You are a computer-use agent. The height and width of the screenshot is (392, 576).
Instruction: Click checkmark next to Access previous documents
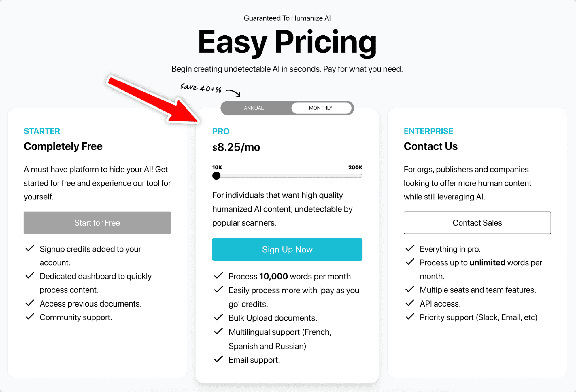click(x=30, y=303)
